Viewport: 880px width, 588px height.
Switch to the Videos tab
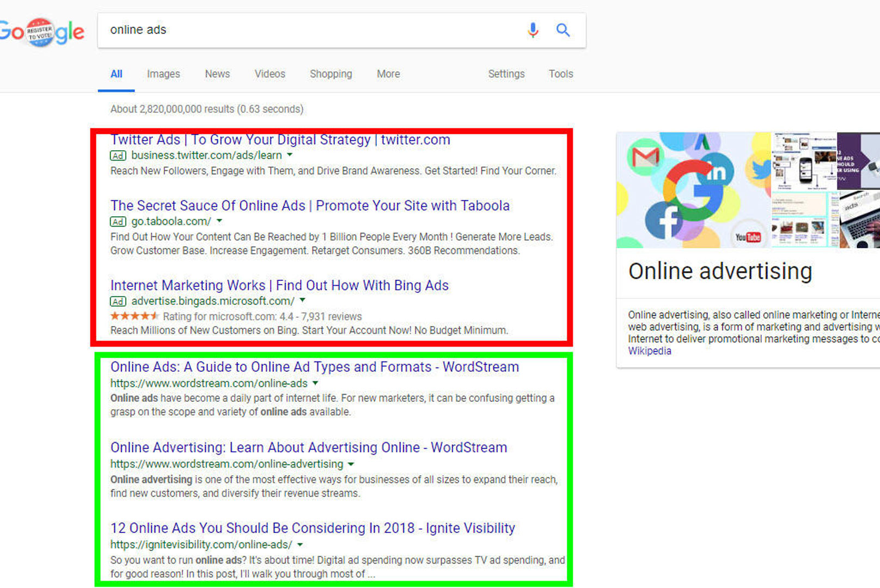pyautogui.click(x=270, y=73)
